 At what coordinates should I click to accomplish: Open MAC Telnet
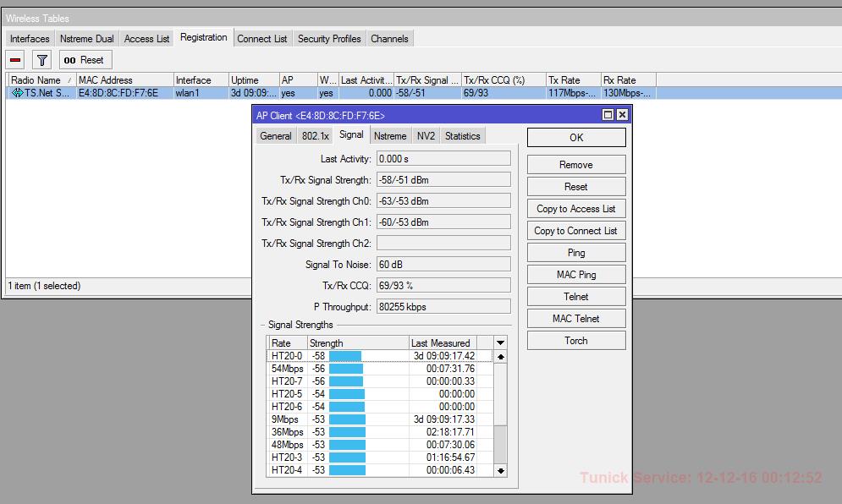[x=576, y=319]
